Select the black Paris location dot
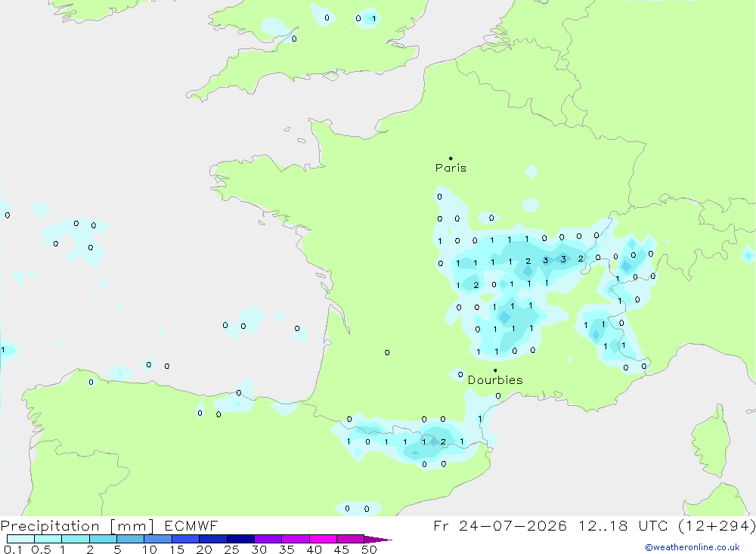This screenshot has width=756, height=554. (x=451, y=158)
